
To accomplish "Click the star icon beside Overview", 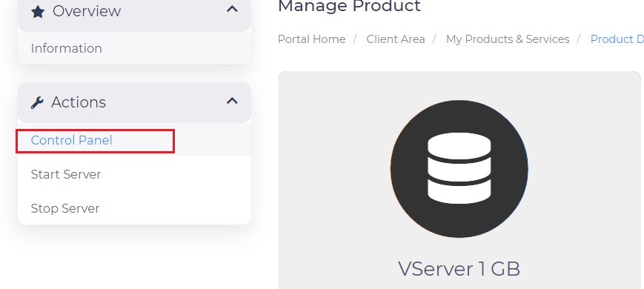I will tap(38, 12).
